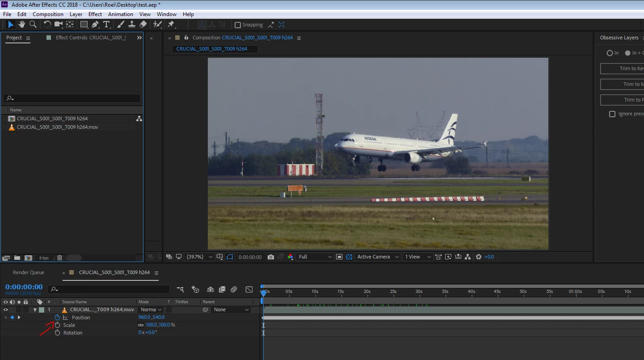Image resolution: width=644 pixels, height=360 pixels.
Task: Select the Eraser tool
Action: tap(143, 25)
